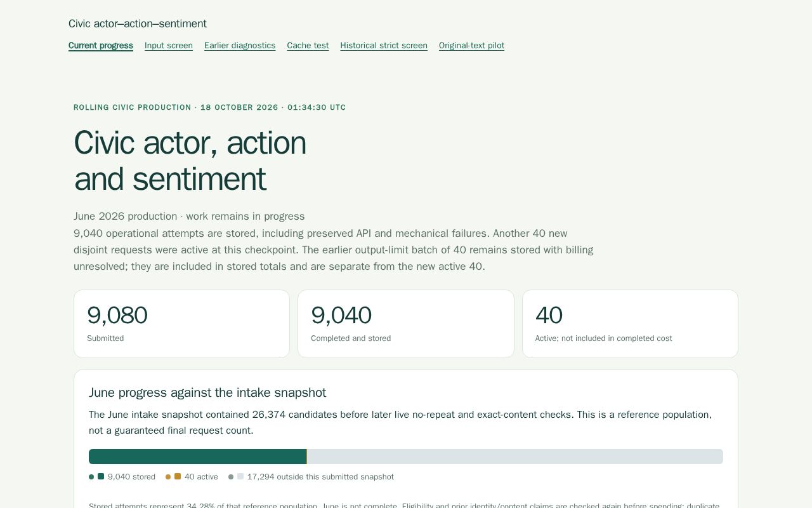Screen dimensions: 812x508
Task: Click the grey remaining segment of progress bar
Action: tap(515, 457)
